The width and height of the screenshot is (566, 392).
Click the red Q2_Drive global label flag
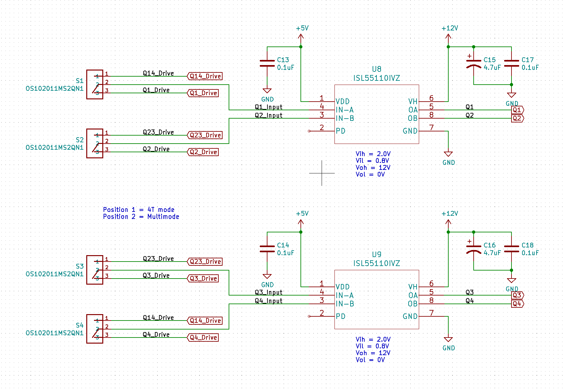tap(203, 152)
